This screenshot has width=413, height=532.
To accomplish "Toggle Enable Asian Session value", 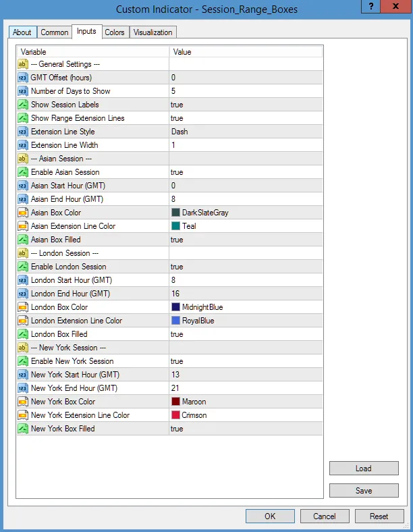I will click(x=246, y=172).
